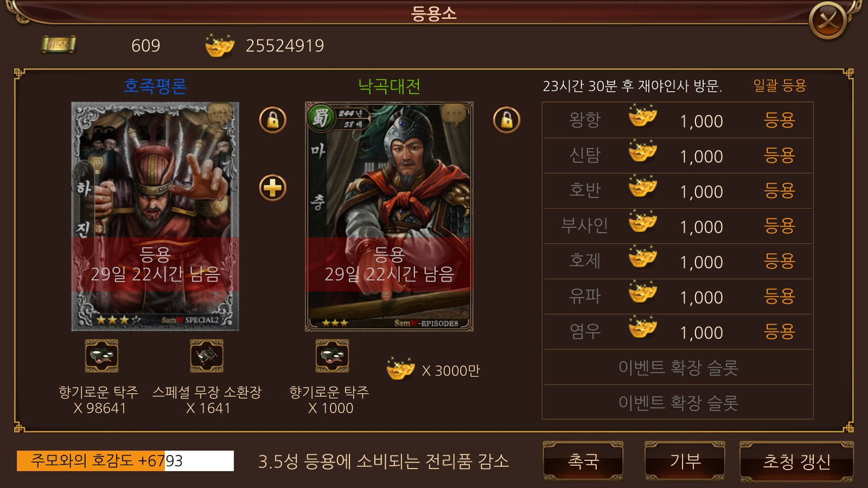
Task: Recruit 염우 with the 등용 button
Action: pyautogui.click(x=779, y=332)
